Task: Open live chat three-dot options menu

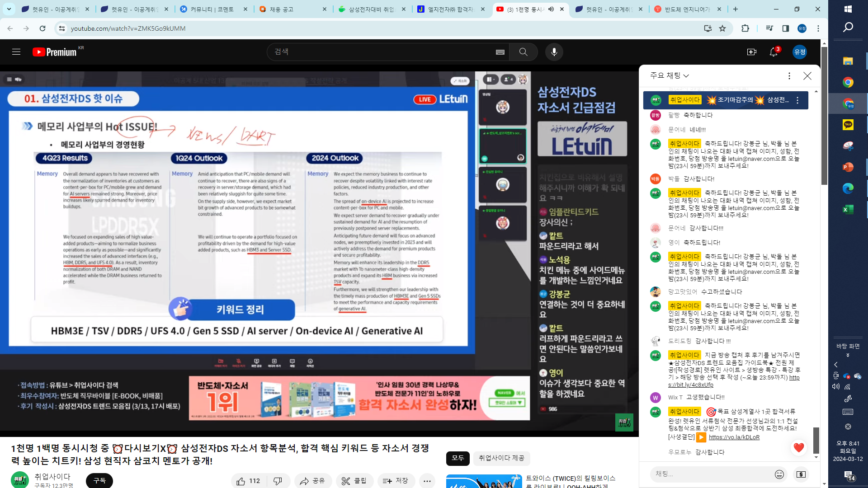Action: tap(789, 76)
